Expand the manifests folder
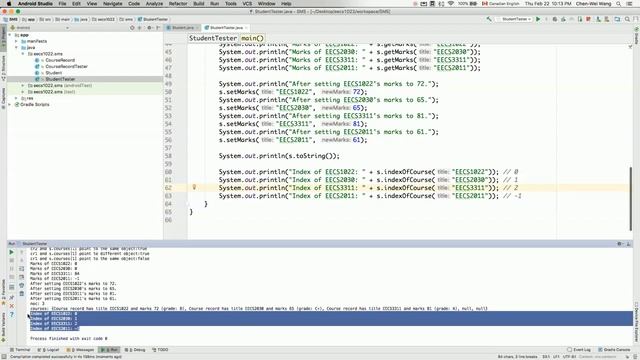640x360 pixels. pyautogui.click(x=16, y=41)
